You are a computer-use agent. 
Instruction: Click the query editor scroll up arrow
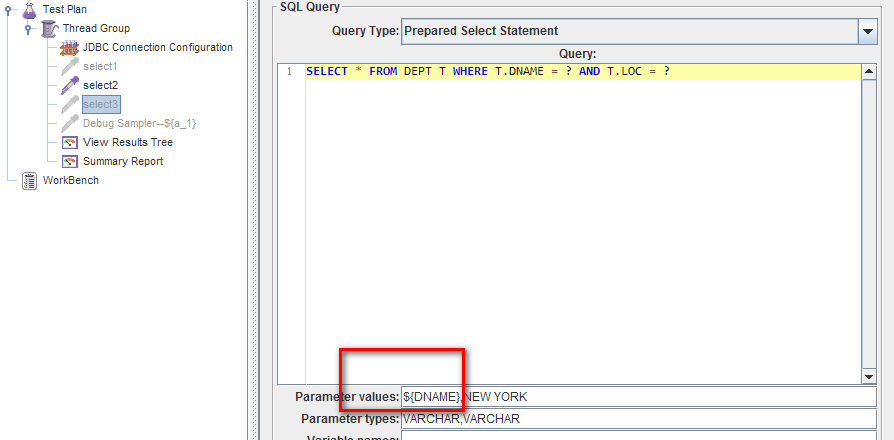pos(868,70)
